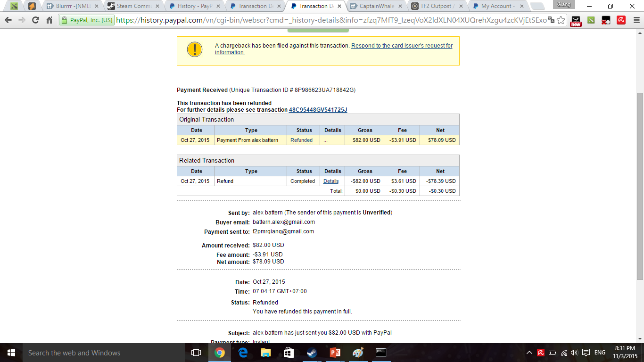Open Steam from the taskbar
This screenshot has height=362, width=644.
tap(312, 353)
